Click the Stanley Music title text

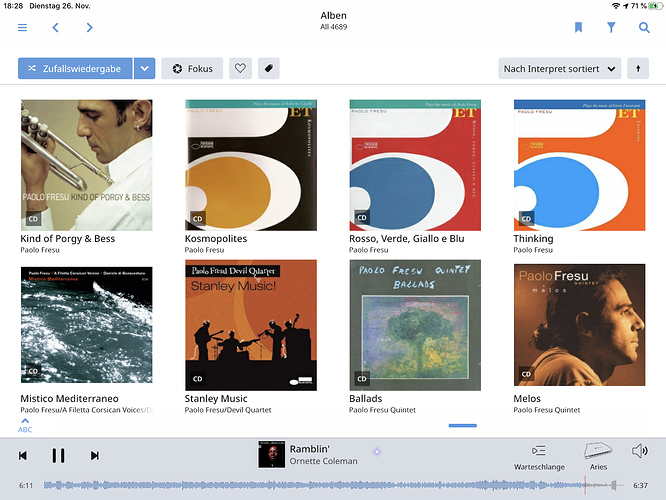pos(216,399)
